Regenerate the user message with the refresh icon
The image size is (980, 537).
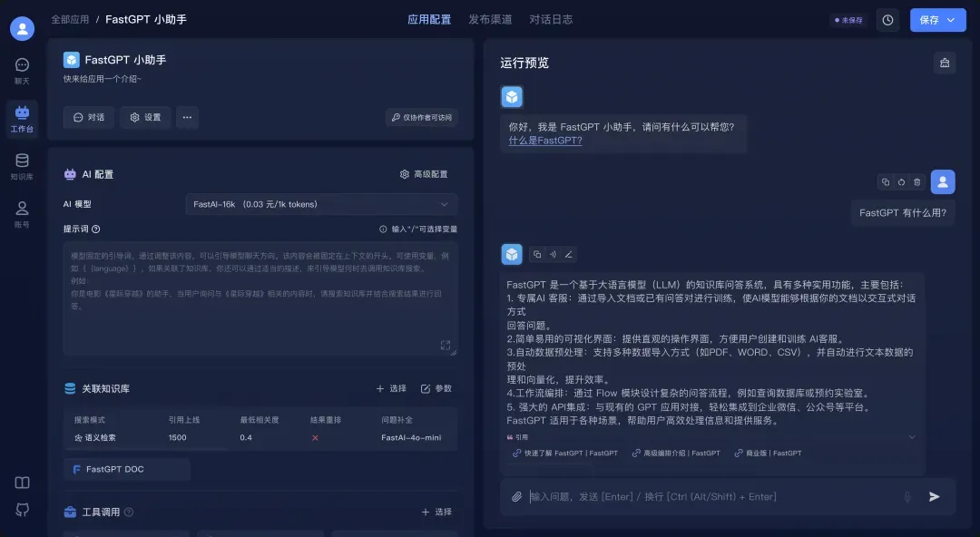tap(901, 182)
